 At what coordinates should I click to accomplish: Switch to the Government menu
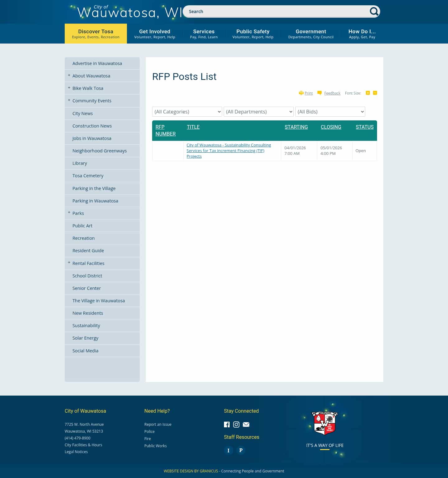(x=311, y=33)
